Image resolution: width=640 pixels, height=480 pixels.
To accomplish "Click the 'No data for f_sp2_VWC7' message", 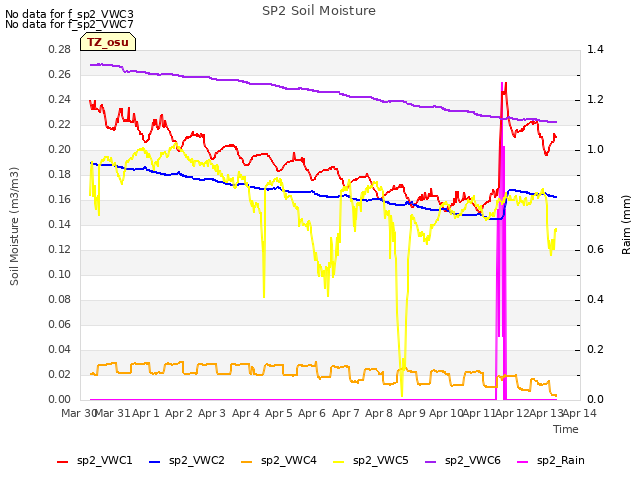I will coord(69,24).
